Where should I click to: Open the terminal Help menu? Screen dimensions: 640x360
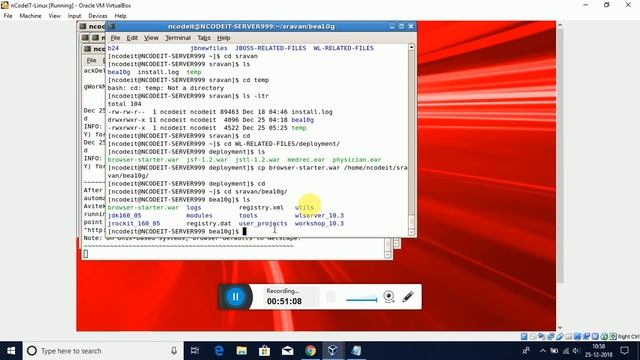223,38
